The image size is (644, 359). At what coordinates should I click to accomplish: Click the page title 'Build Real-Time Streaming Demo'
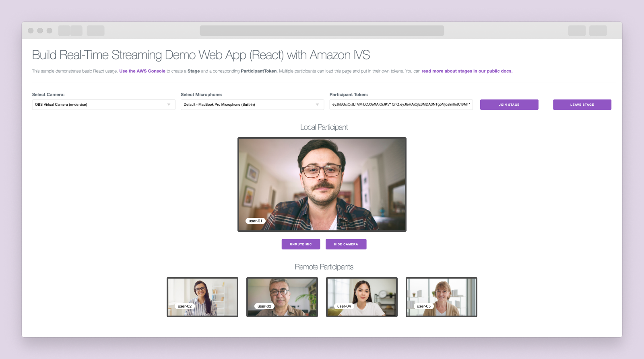[x=201, y=55]
